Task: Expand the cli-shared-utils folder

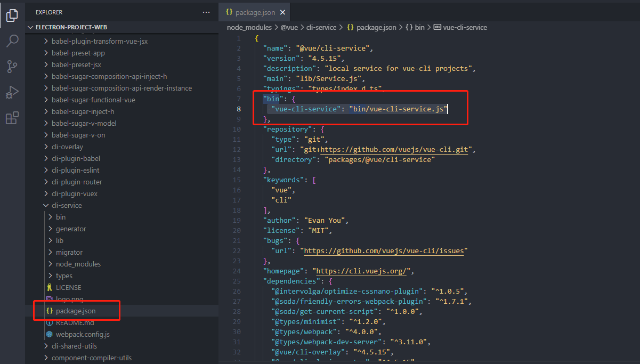Action: pyautogui.click(x=74, y=346)
